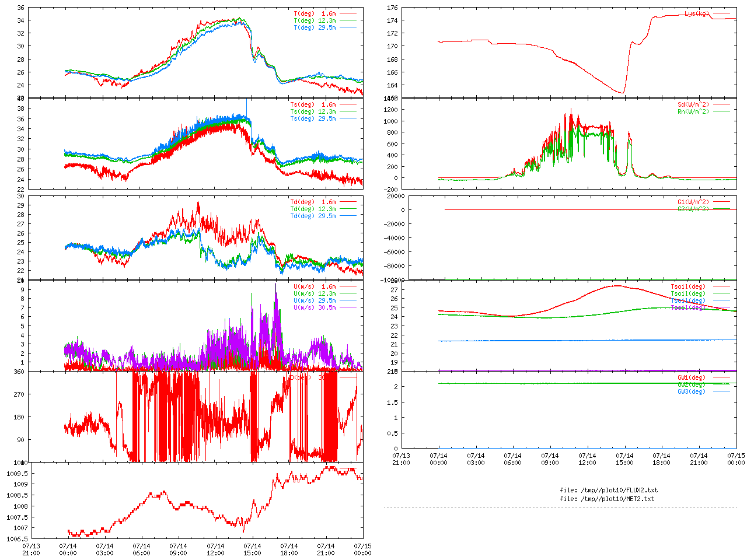Screen dimensions: 747x560
Task: Click the '270' wind direction axis label
Action: pos(19,394)
